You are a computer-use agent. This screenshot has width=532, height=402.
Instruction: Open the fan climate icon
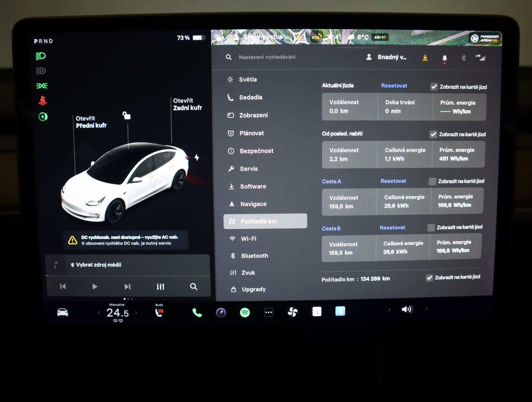pyautogui.click(x=292, y=312)
